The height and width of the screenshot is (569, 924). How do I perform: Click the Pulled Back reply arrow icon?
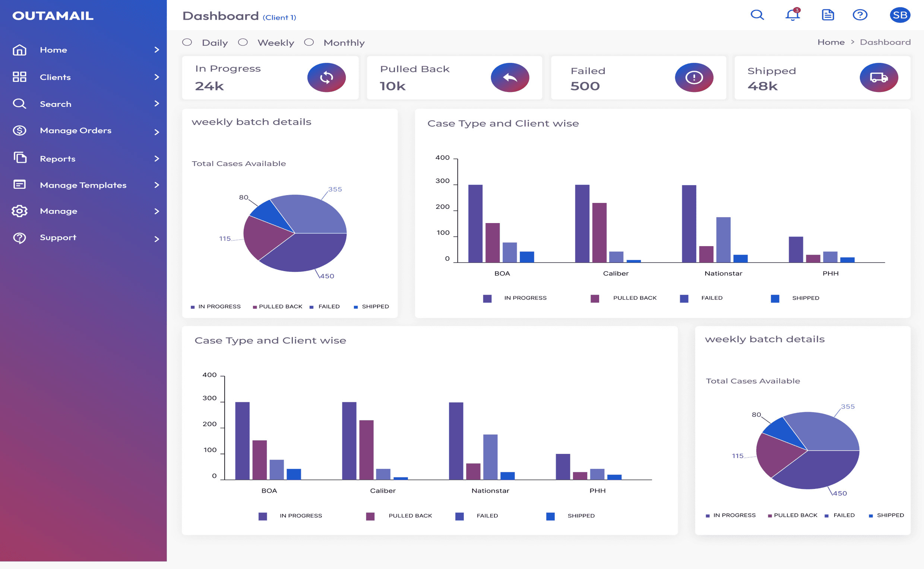pyautogui.click(x=510, y=77)
